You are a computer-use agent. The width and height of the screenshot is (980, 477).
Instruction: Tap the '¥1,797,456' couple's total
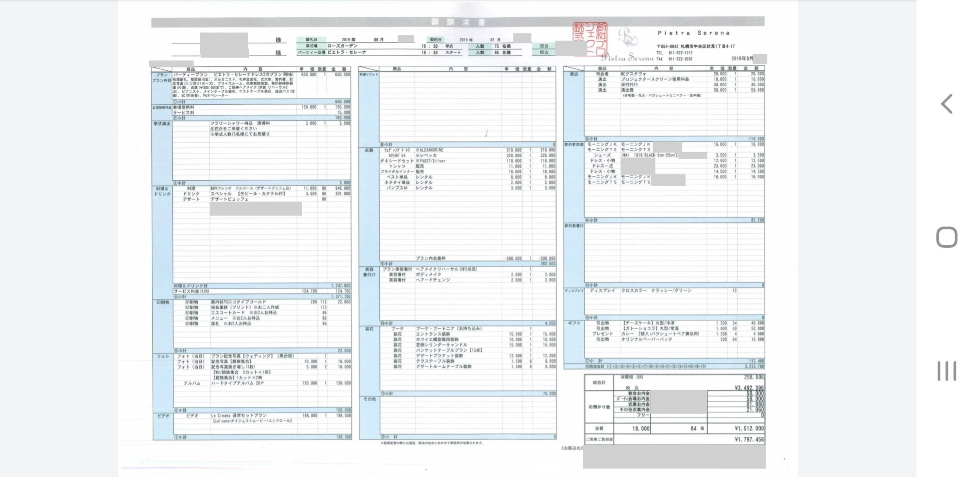coord(749,439)
